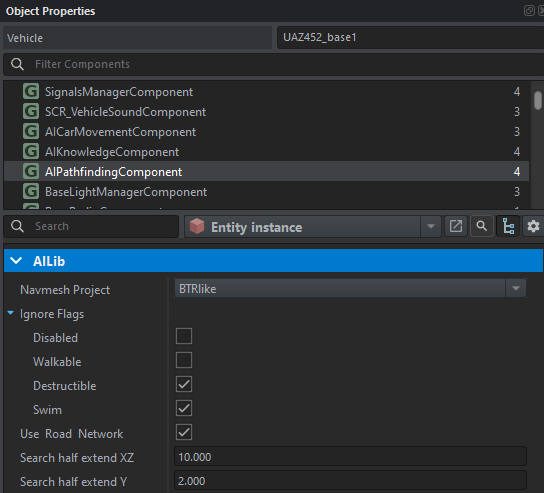The width and height of the screenshot is (544, 493).
Task: Click the BaseLightManagerComponent G icon
Action: [x=31, y=192]
